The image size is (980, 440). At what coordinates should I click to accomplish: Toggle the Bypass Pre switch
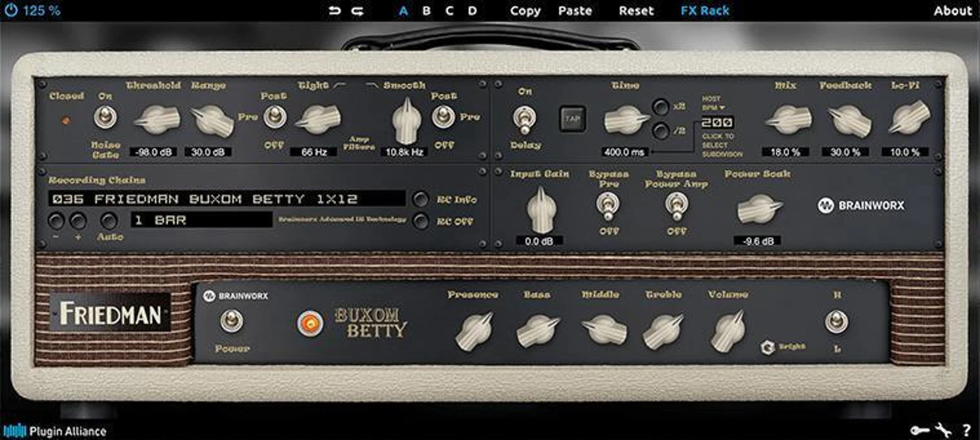point(608,206)
